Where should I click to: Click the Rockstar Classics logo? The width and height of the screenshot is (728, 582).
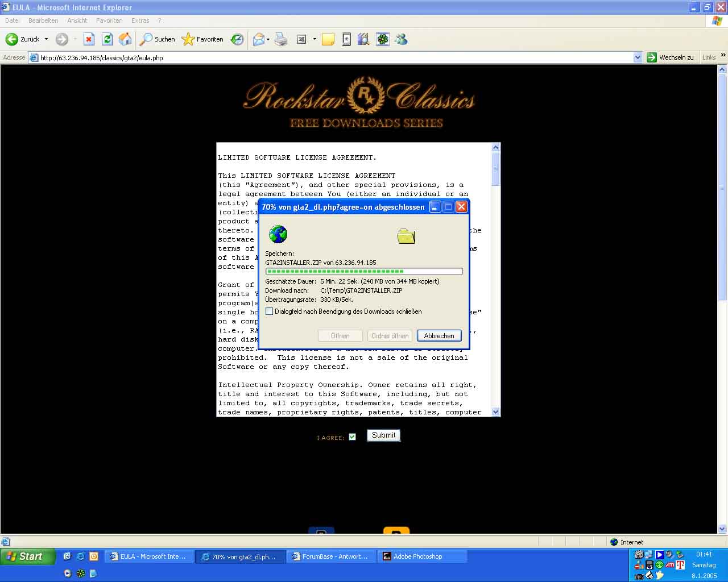(x=359, y=102)
